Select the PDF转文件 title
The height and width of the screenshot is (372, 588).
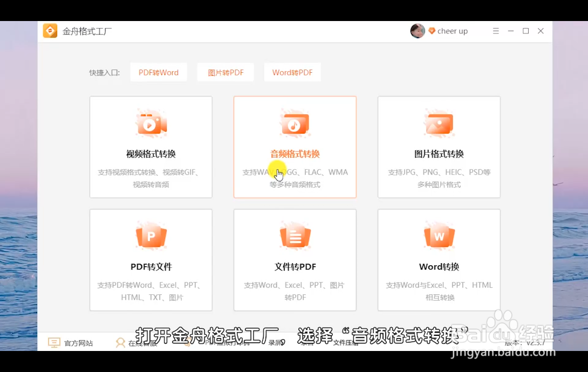point(151,266)
